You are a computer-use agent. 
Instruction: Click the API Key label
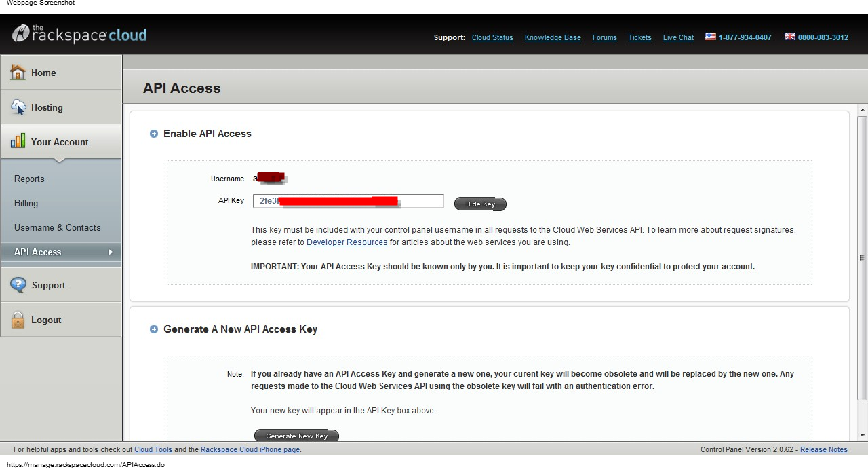pyautogui.click(x=231, y=200)
